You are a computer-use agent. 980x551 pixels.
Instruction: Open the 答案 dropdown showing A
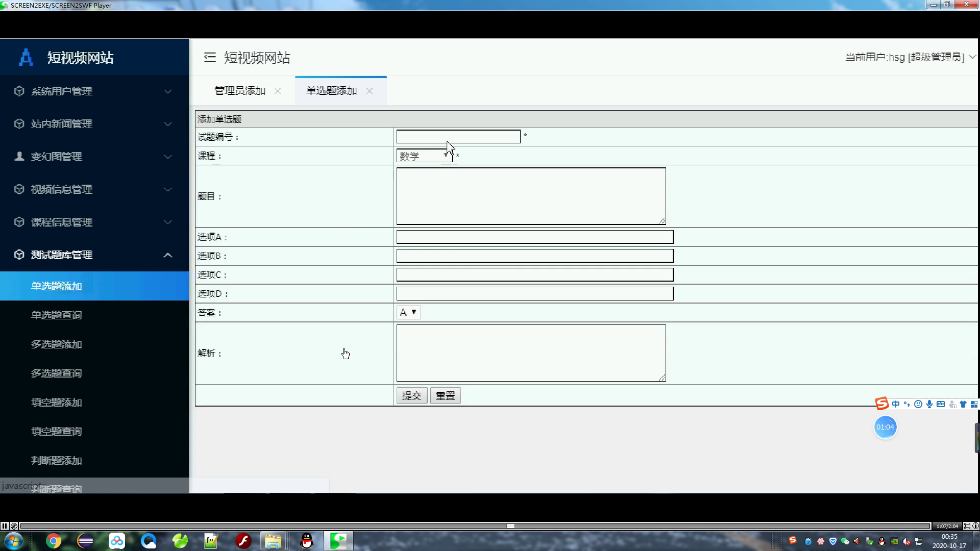point(408,312)
